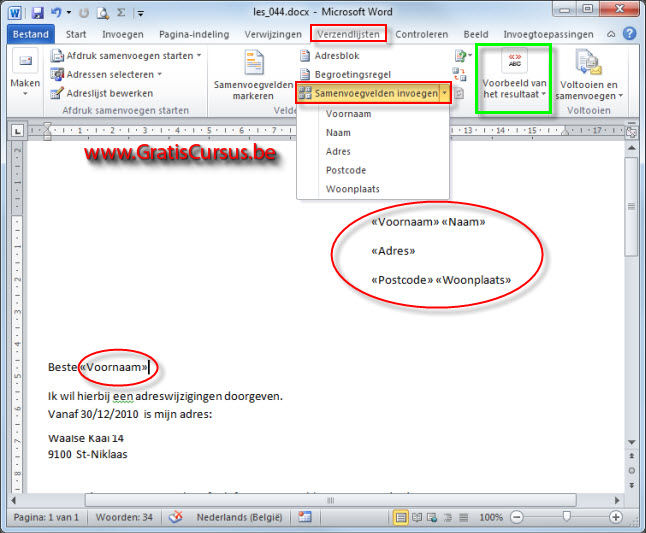
Task: Open the Regels icon dropdown
Action: [463, 56]
